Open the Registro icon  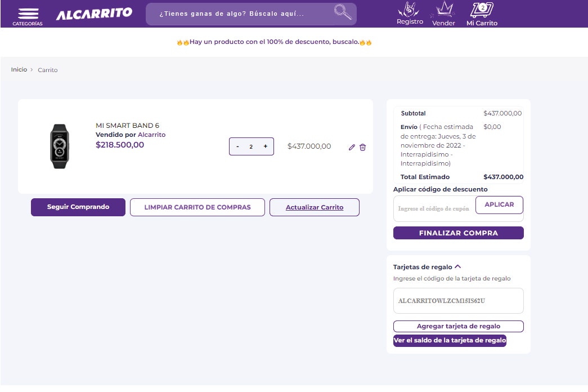pyautogui.click(x=410, y=14)
